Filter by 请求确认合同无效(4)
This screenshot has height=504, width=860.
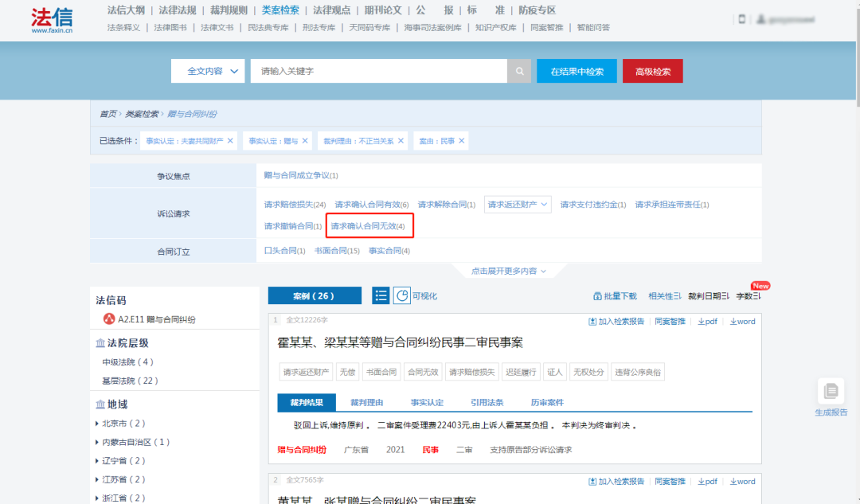coord(367,226)
